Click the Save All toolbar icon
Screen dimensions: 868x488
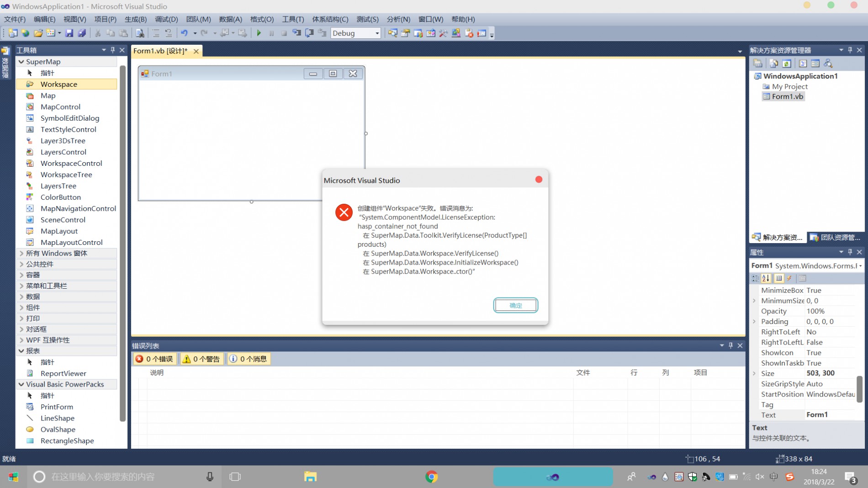[82, 33]
